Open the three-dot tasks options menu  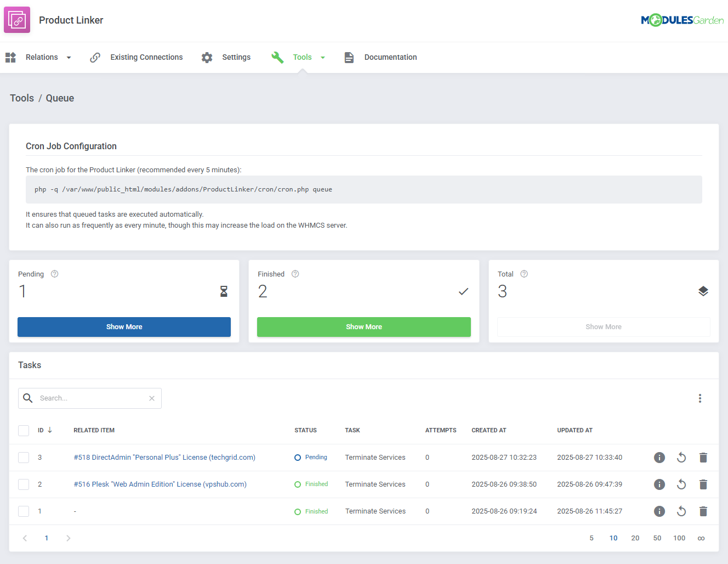pyautogui.click(x=700, y=398)
